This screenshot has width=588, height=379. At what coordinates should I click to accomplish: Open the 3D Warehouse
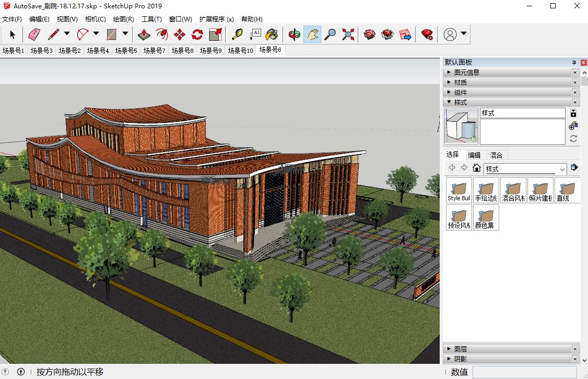370,35
